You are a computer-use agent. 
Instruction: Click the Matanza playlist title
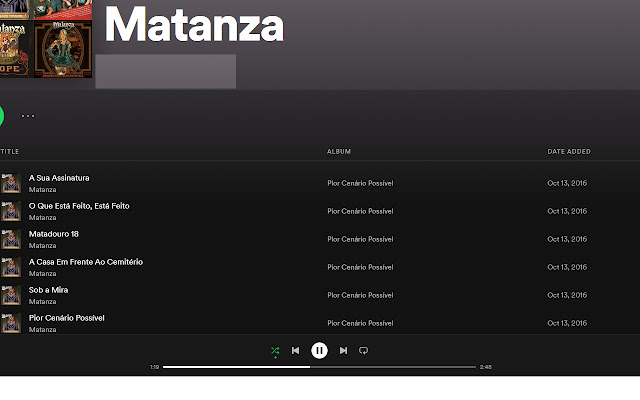(x=194, y=24)
